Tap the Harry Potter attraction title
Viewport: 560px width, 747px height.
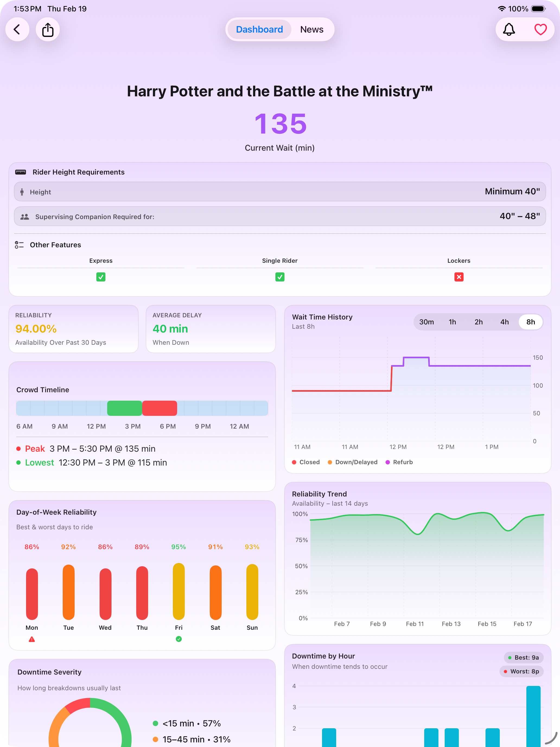click(x=280, y=91)
